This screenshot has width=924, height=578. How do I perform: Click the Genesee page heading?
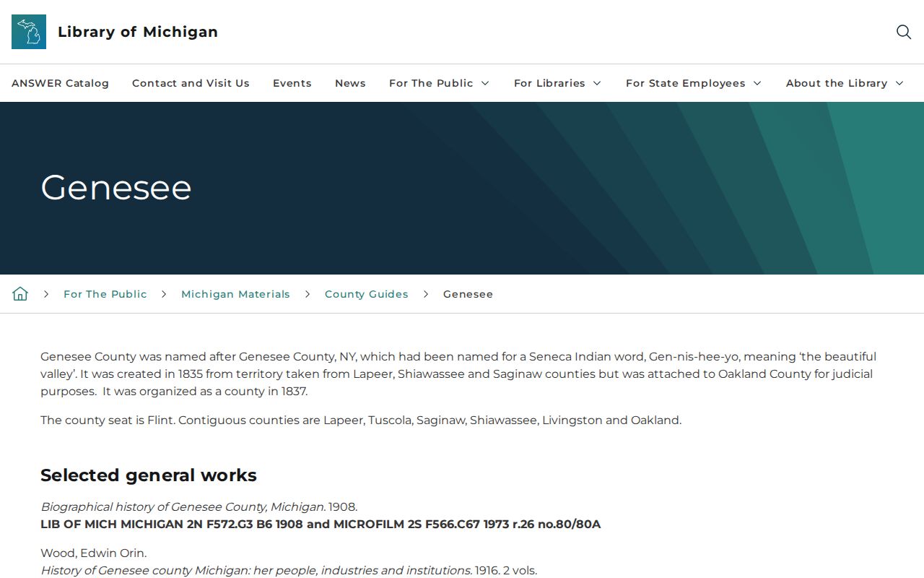(x=116, y=188)
